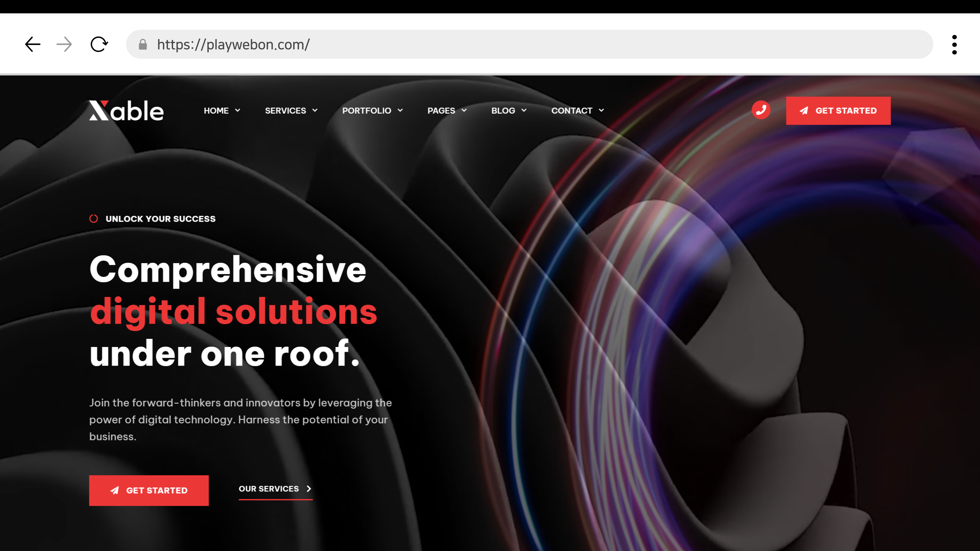Click Get Started button in header
The height and width of the screenshot is (551, 980).
tap(838, 111)
